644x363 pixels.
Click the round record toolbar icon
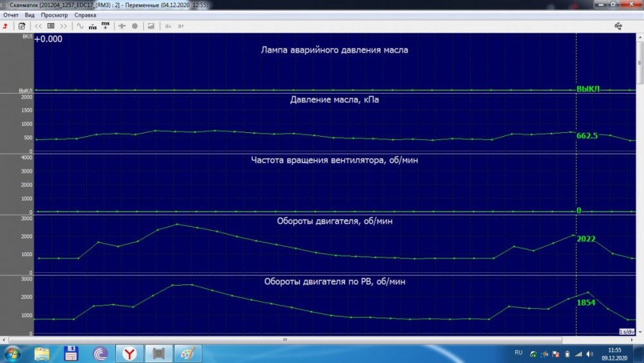135,26
